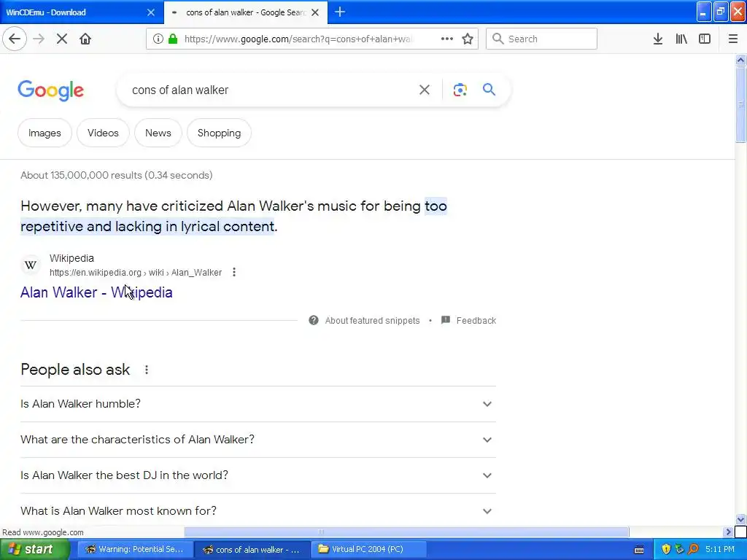
Task: Expand "Is Alan Walker the best DJ" question
Action: pos(258,475)
